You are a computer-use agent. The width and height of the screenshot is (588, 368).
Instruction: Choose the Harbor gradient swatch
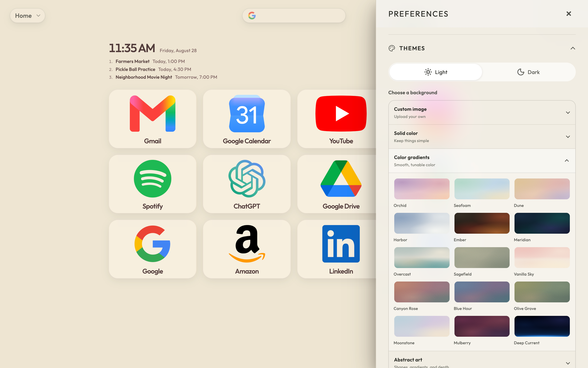(x=422, y=223)
